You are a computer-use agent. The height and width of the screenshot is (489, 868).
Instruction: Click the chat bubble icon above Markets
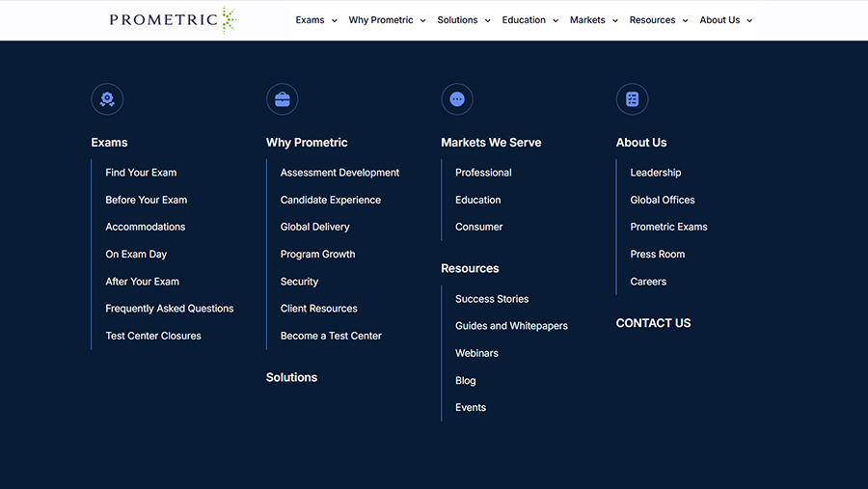tap(457, 99)
